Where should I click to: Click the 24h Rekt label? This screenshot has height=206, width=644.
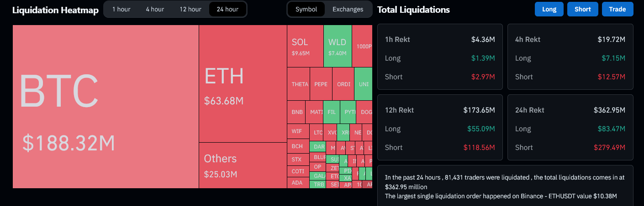click(x=530, y=110)
